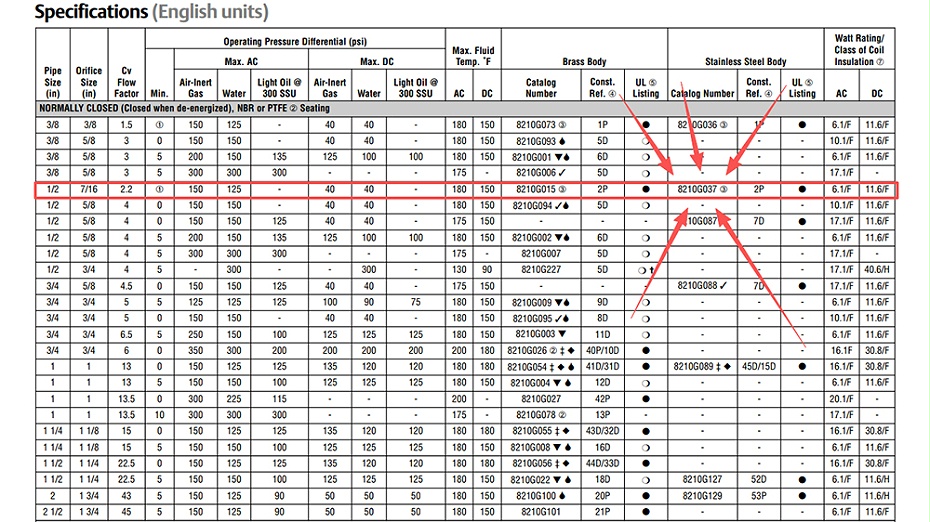Click the footnote marker after Watt Rating Insulation
Image resolution: width=930 pixels, height=522 pixels.
[879, 62]
